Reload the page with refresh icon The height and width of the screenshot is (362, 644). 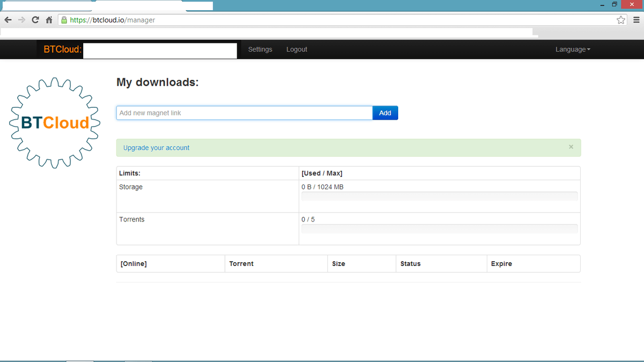(x=35, y=20)
